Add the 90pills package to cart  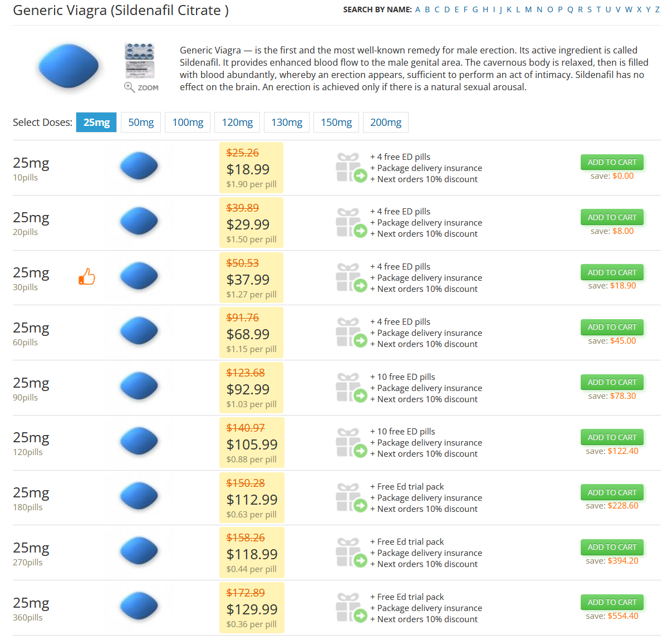coord(612,382)
